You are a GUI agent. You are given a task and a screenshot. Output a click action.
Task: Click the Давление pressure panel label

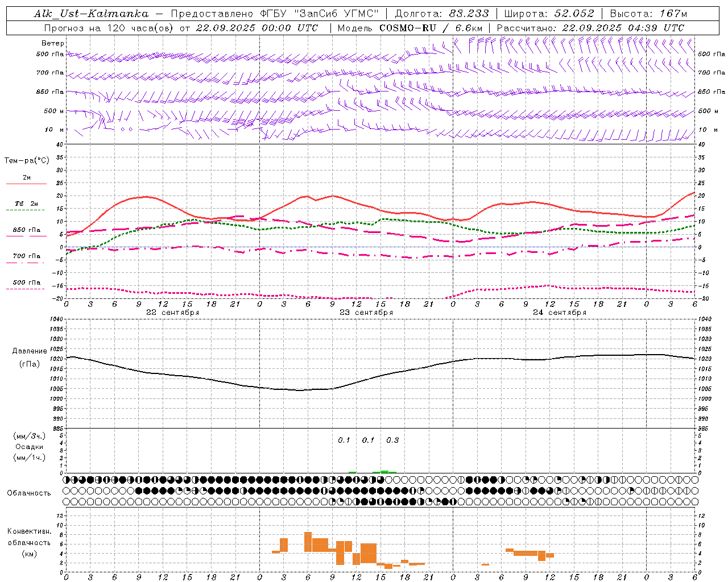tap(30, 351)
